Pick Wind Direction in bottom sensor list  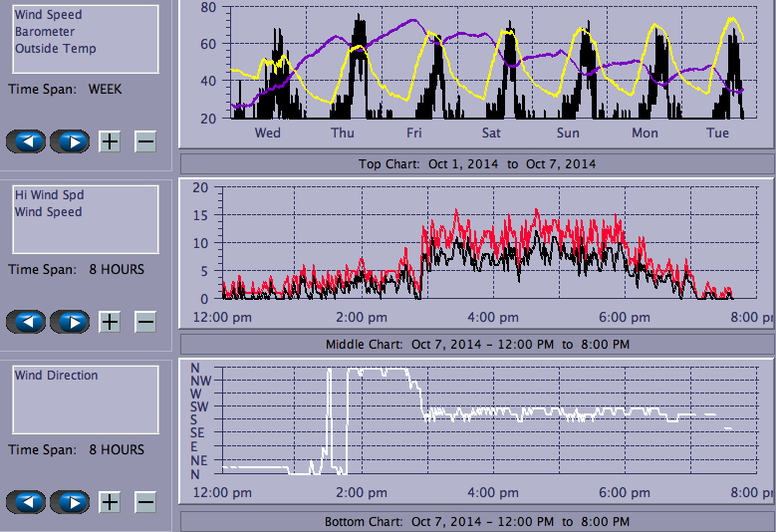[x=56, y=376]
